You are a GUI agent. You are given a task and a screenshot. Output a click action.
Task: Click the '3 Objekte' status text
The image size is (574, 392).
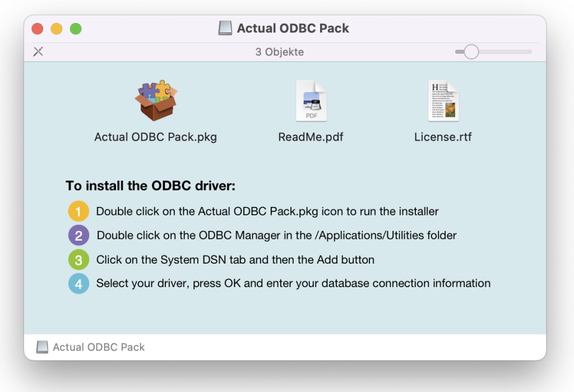(x=280, y=52)
